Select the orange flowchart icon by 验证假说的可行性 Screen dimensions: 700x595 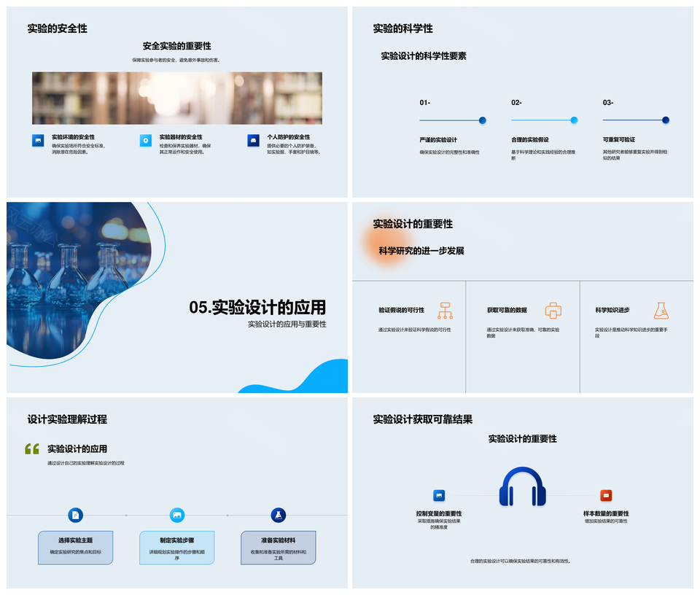click(445, 311)
